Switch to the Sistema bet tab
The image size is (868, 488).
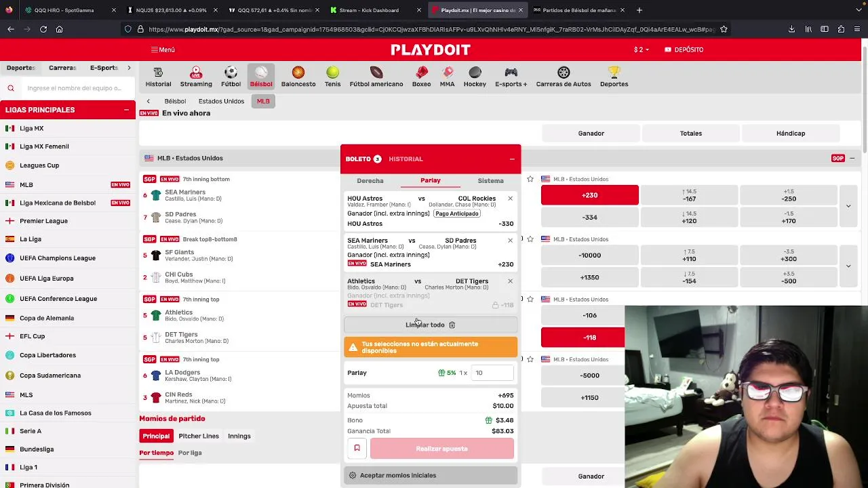490,181
